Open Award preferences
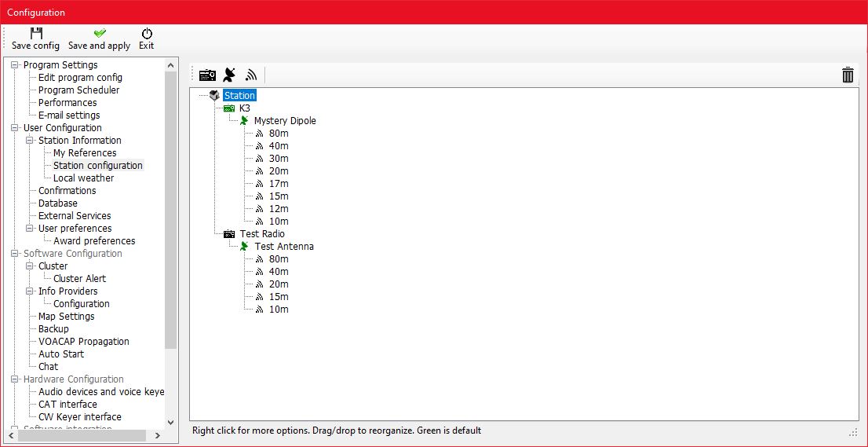The width and height of the screenshot is (868, 447). (94, 241)
